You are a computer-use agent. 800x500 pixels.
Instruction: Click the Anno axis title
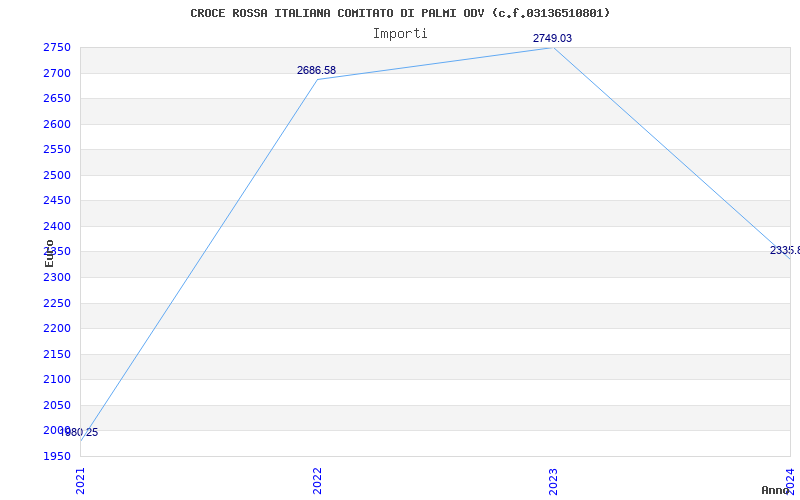(x=775, y=490)
